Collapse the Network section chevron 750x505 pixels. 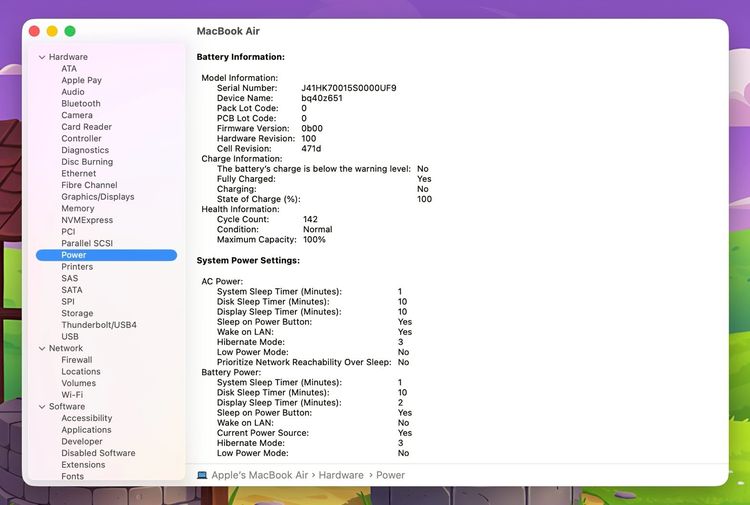tap(42, 349)
